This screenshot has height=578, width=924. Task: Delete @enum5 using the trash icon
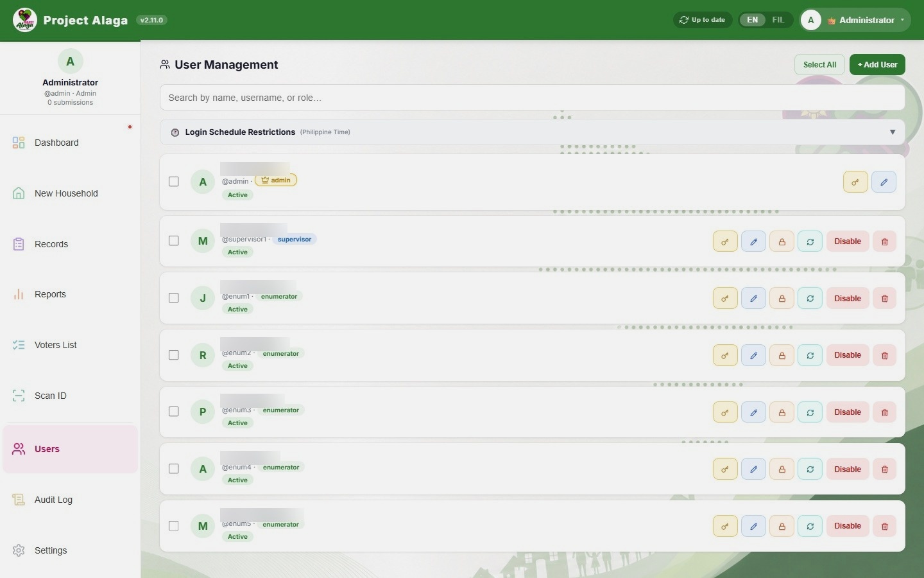tap(884, 526)
